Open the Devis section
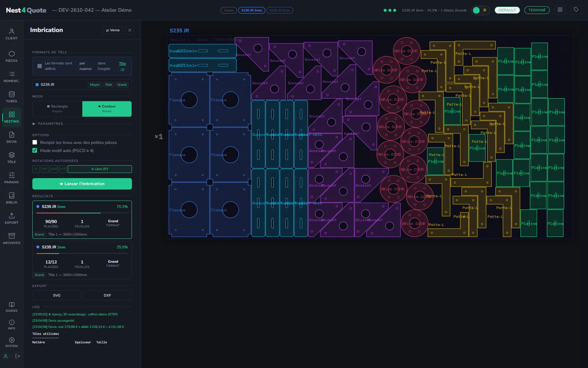This screenshot has width=588, height=368. [x=11, y=137]
